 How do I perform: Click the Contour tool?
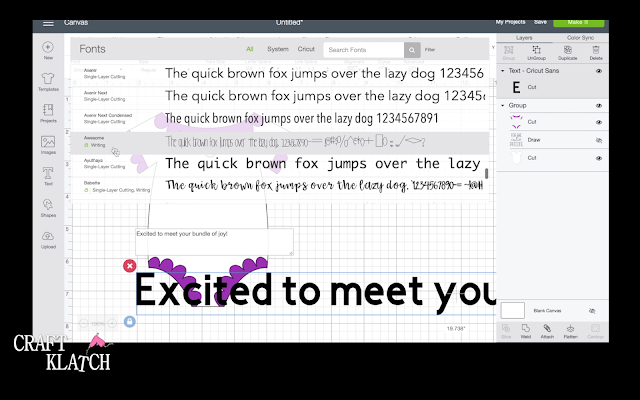tap(595, 331)
